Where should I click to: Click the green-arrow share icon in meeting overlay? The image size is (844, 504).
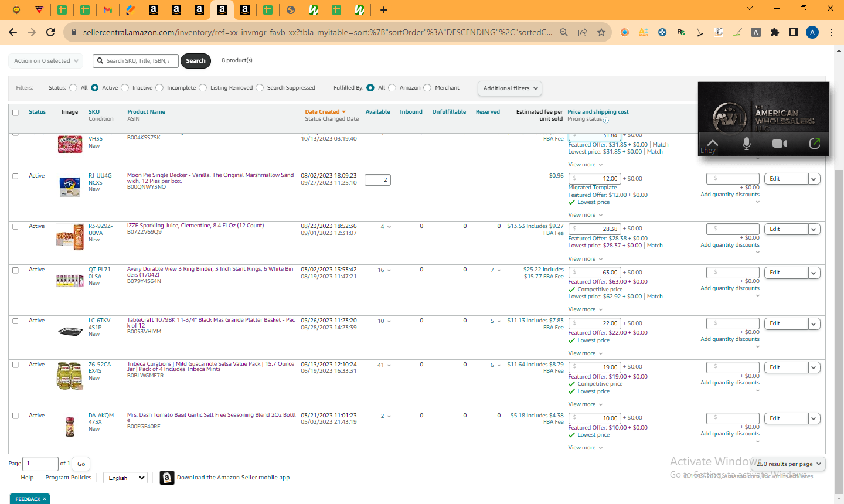[x=815, y=144]
